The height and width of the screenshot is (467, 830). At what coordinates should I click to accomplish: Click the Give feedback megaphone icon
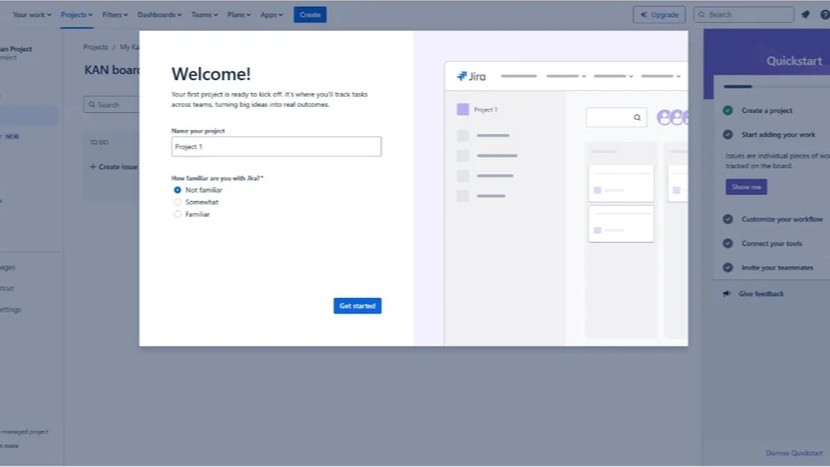(727, 294)
